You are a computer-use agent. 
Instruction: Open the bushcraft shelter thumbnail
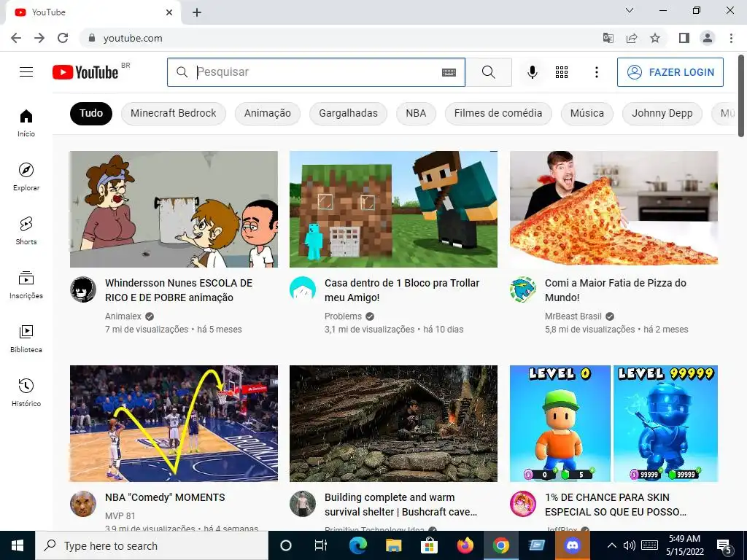(x=393, y=424)
